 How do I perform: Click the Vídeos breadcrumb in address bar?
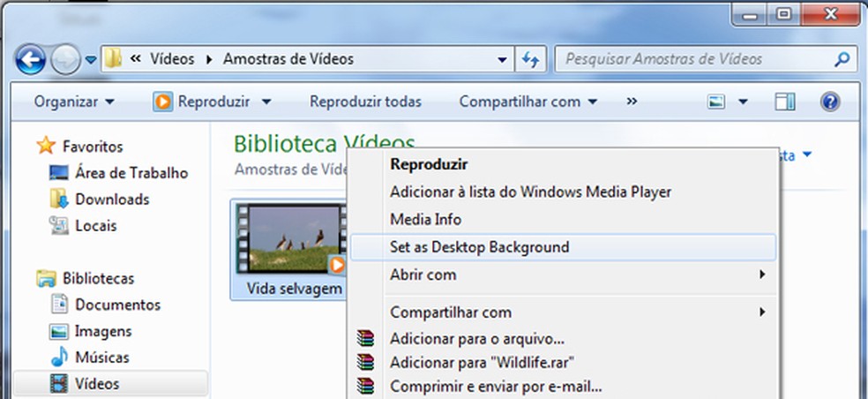pos(172,59)
